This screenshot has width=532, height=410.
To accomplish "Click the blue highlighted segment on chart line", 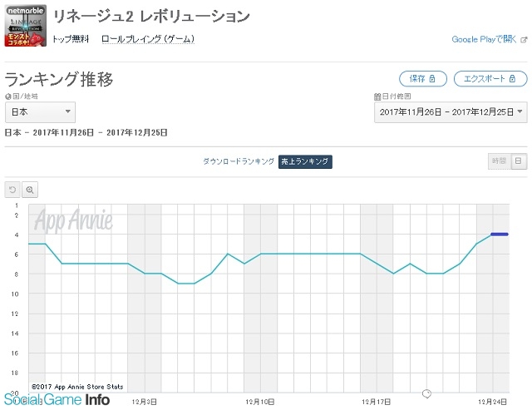I will point(500,235).
